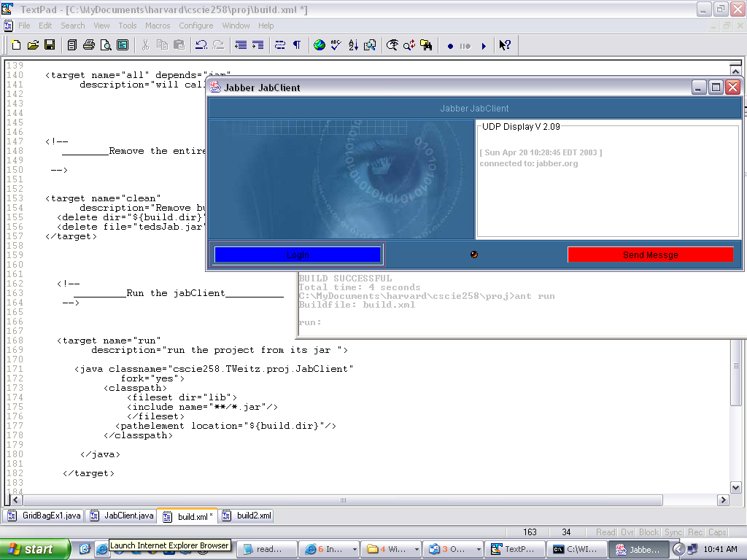Click the Compare Files icon
The width and height of the screenshot is (747, 560).
point(370,45)
